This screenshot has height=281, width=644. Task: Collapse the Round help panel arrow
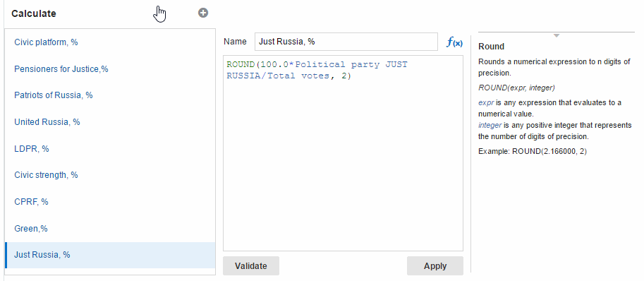pyautogui.click(x=557, y=36)
